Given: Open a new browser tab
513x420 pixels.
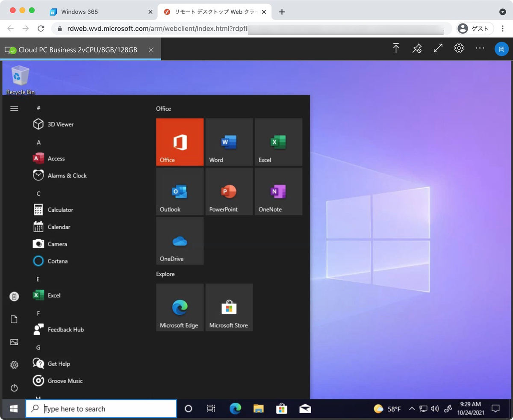Looking at the screenshot, I should tap(282, 12).
